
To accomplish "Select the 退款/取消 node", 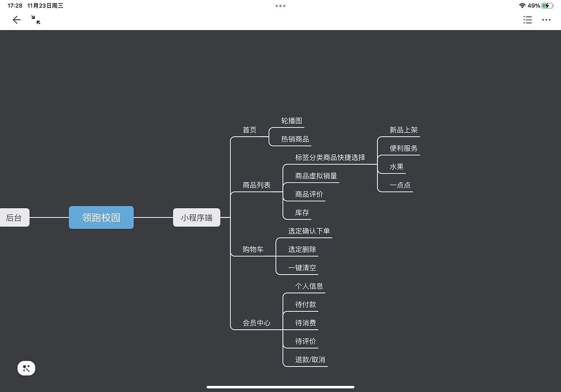I will tap(309, 360).
